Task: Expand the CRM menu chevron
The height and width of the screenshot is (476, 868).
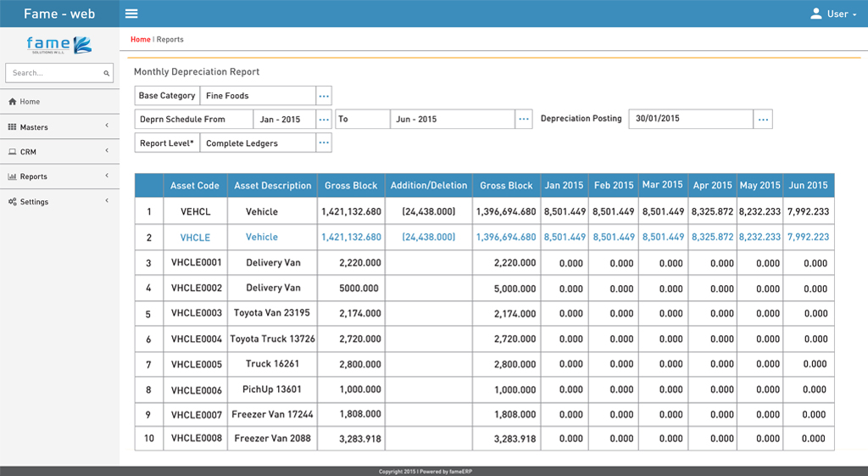Action: pyautogui.click(x=107, y=151)
